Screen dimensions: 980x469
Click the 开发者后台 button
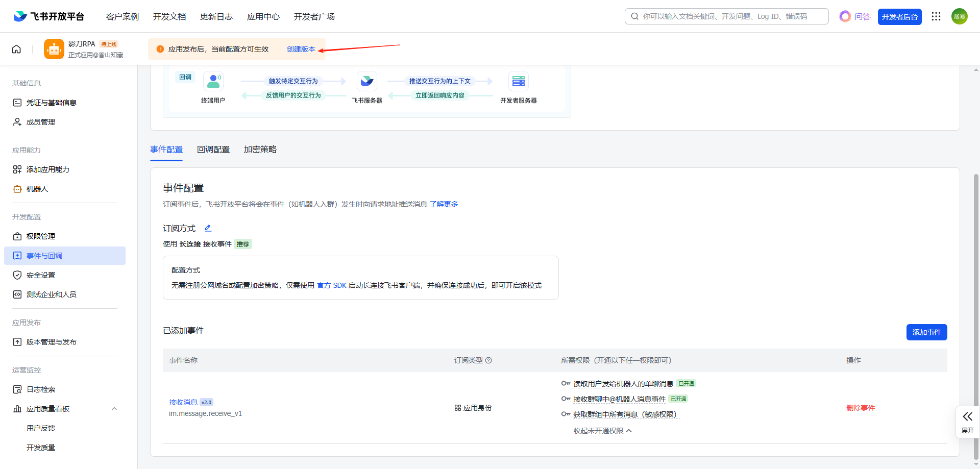click(x=899, y=16)
